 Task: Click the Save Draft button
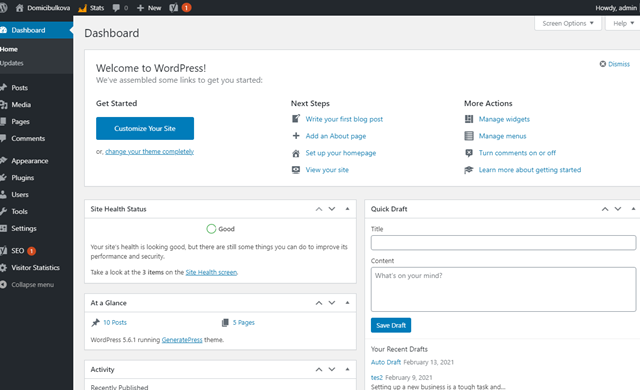coord(391,326)
